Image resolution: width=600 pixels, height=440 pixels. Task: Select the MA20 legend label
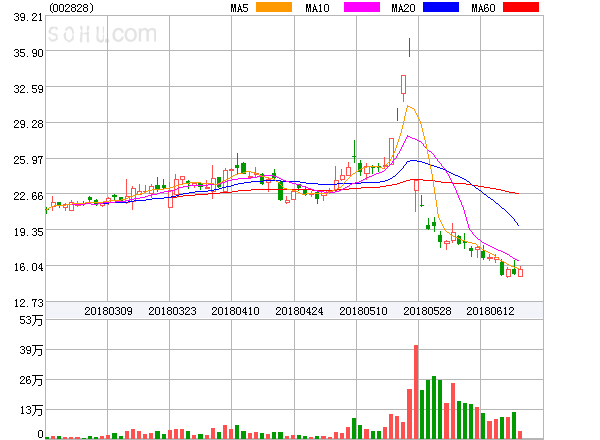coord(404,8)
